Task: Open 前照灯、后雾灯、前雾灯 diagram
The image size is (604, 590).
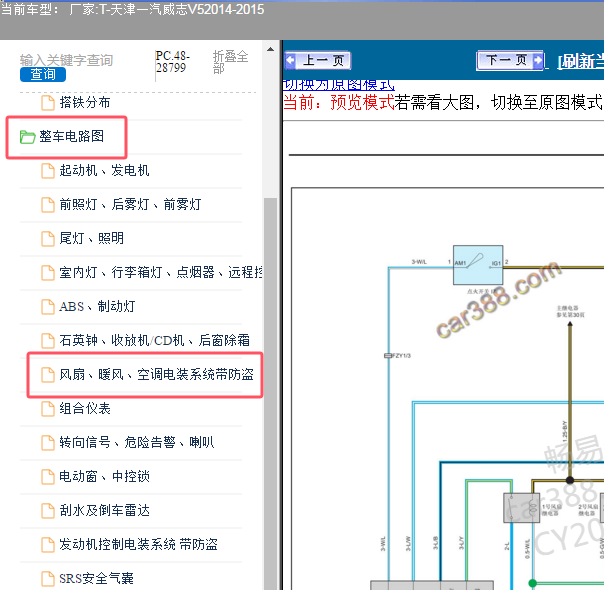Action: click(x=130, y=204)
